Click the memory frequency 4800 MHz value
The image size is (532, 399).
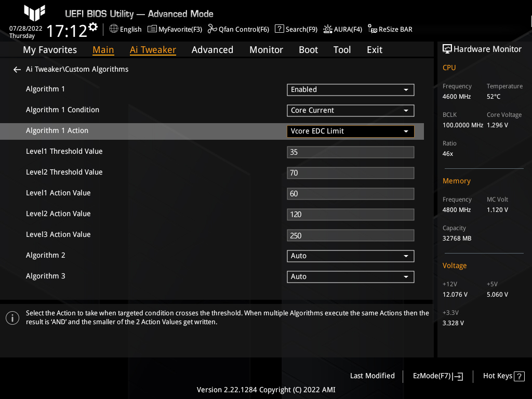[x=456, y=210]
